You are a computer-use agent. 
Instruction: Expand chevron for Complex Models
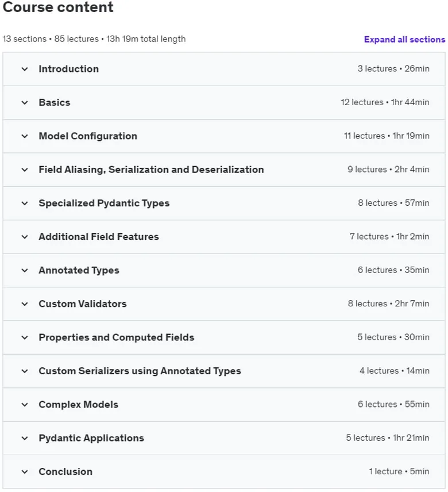(25, 405)
